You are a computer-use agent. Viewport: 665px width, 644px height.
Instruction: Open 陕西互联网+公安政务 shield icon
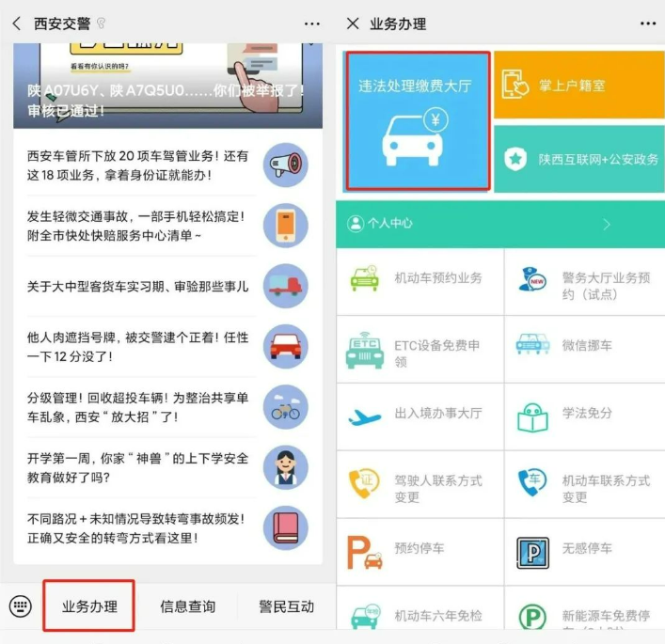tap(515, 159)
